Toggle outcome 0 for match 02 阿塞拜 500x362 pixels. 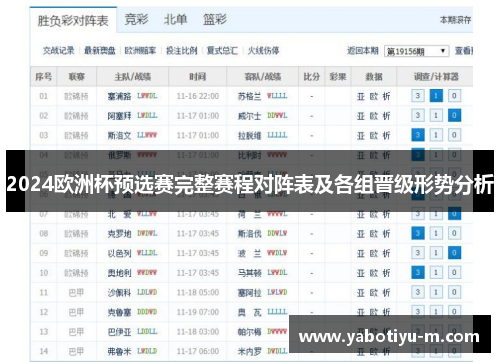point(454,116)
